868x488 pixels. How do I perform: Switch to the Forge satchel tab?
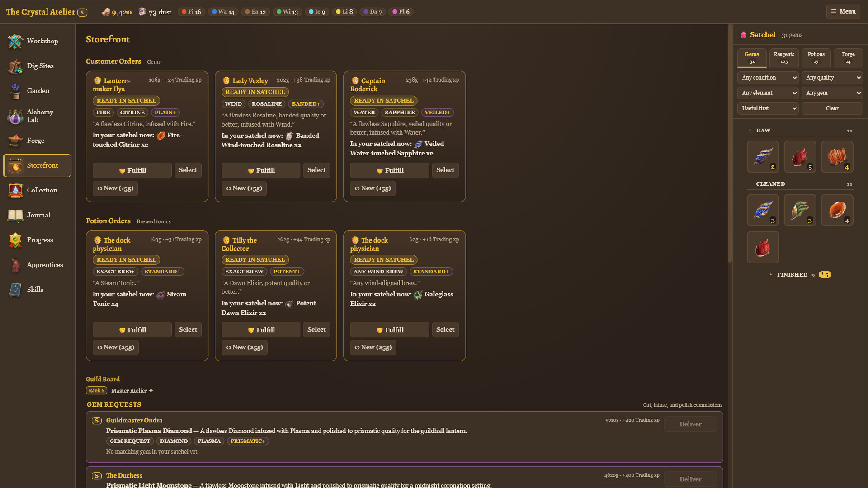848,57
